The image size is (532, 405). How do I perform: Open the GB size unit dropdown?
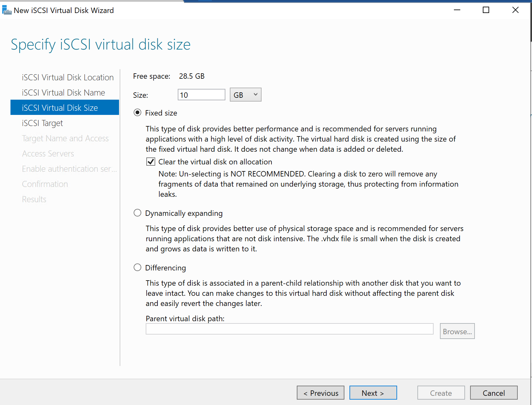pyautogui.click(x=245, y=95)
